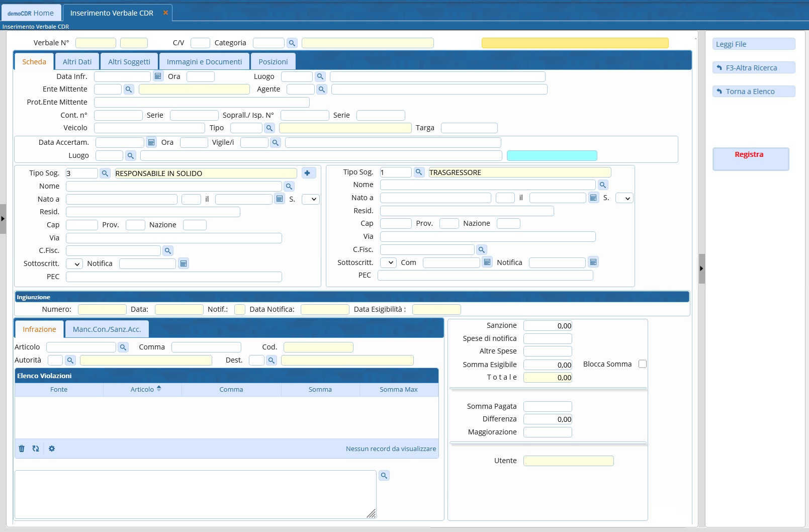Click the plus icon beside Responsabile in Solido

307,173
